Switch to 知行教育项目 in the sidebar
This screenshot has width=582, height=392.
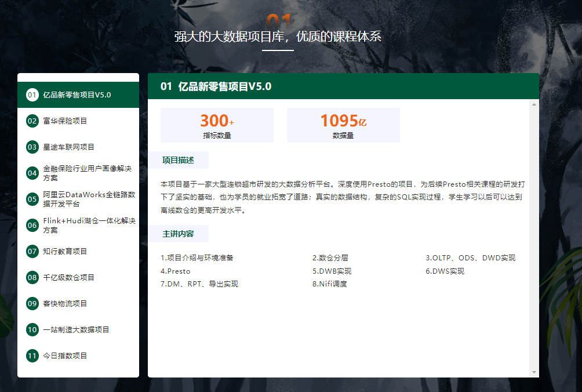point(78,251)
